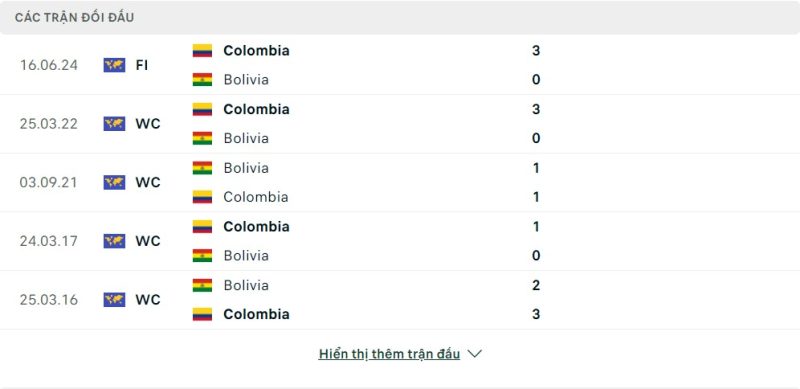Click Colombia score 3 in the 16.06.24 match
The image size is (800, 389).
tap(536, 51)
